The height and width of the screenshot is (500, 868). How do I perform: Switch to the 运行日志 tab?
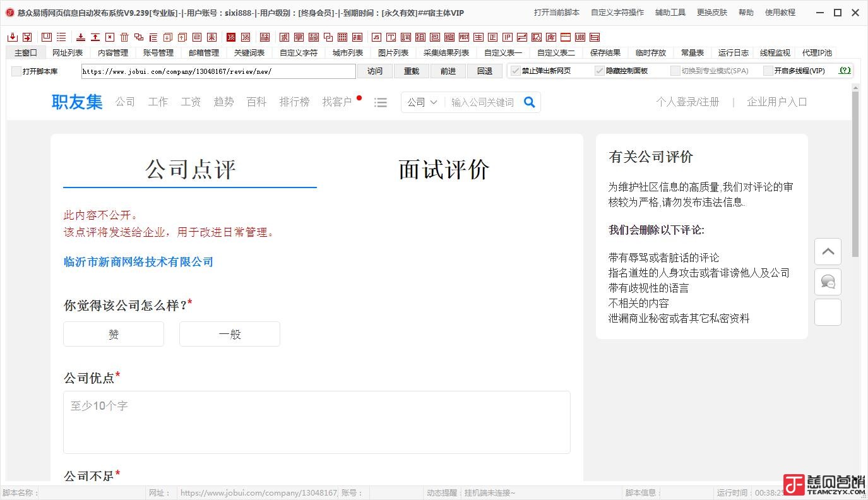pyautogui.click(x=734, y=53)
